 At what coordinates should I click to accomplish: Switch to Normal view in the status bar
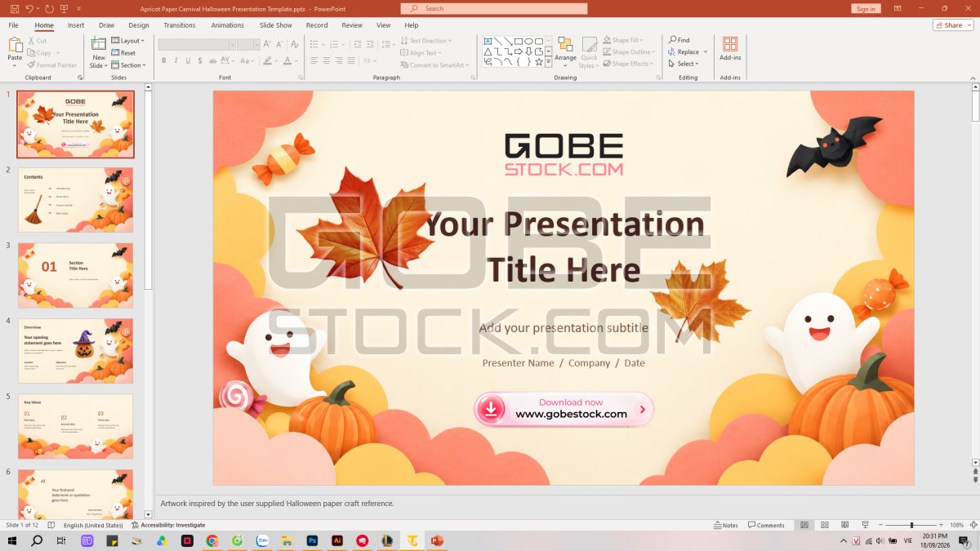pyautogui.click(x=804, y=525)
